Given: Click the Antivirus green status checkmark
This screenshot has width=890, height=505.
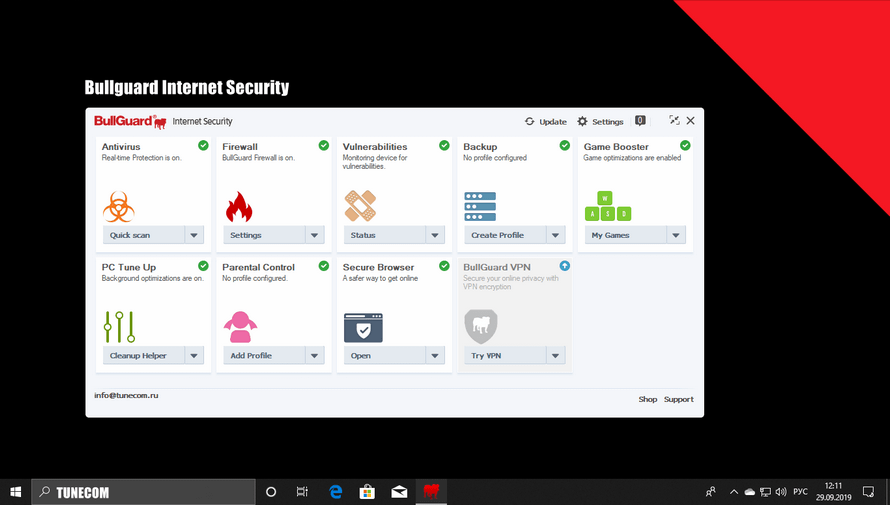Looking at the screenshot, I should [x=203, y=145].
